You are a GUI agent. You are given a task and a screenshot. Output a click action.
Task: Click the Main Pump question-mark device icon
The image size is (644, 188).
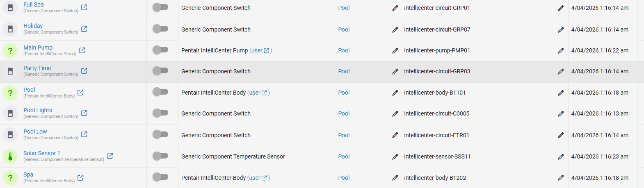[10, 51]
